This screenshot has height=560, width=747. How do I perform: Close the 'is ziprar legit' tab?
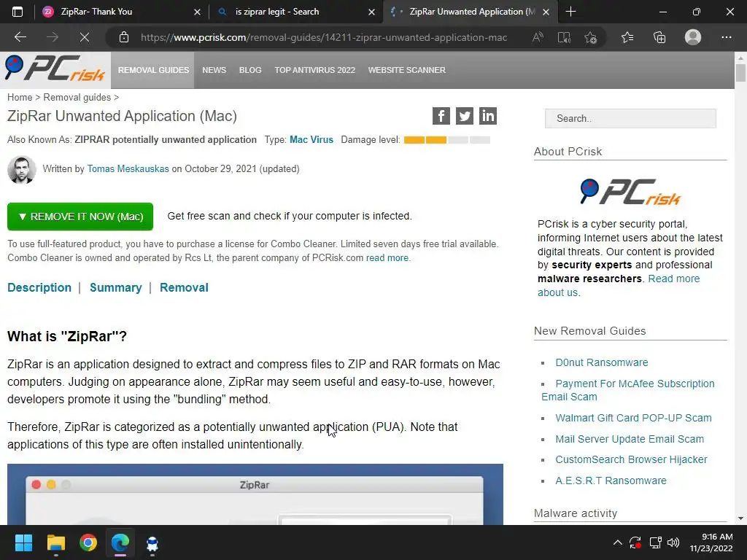pyautogui.click(x=371, y=12)
